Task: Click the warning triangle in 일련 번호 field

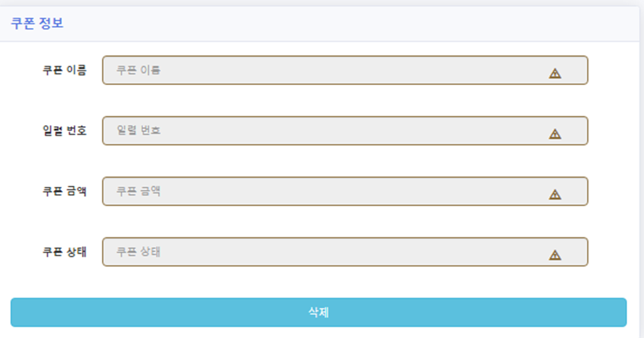Action: tap(555, 134)
